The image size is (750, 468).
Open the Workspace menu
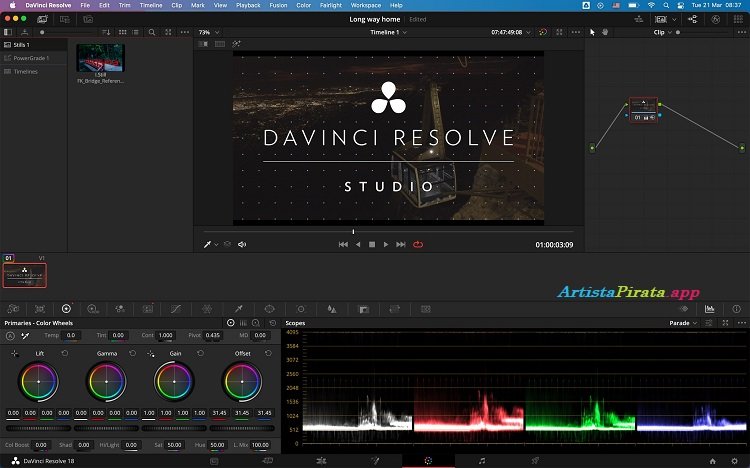click(365, 5)
